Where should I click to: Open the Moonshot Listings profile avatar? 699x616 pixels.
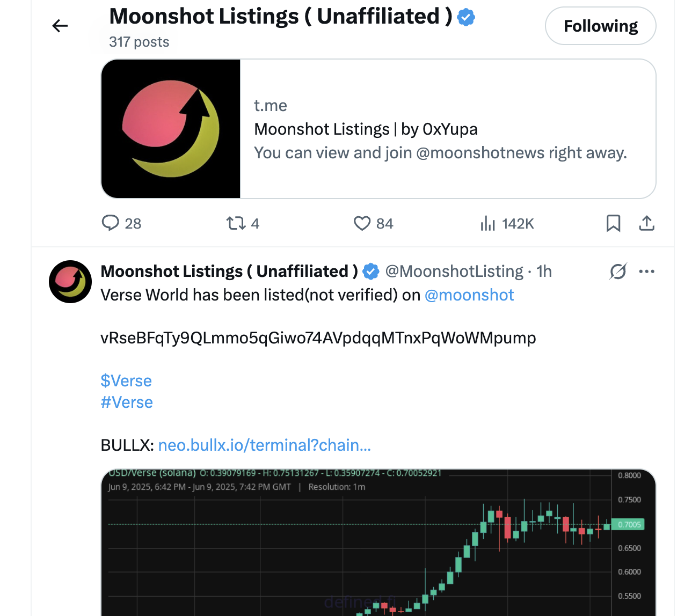tap(70, 282)
